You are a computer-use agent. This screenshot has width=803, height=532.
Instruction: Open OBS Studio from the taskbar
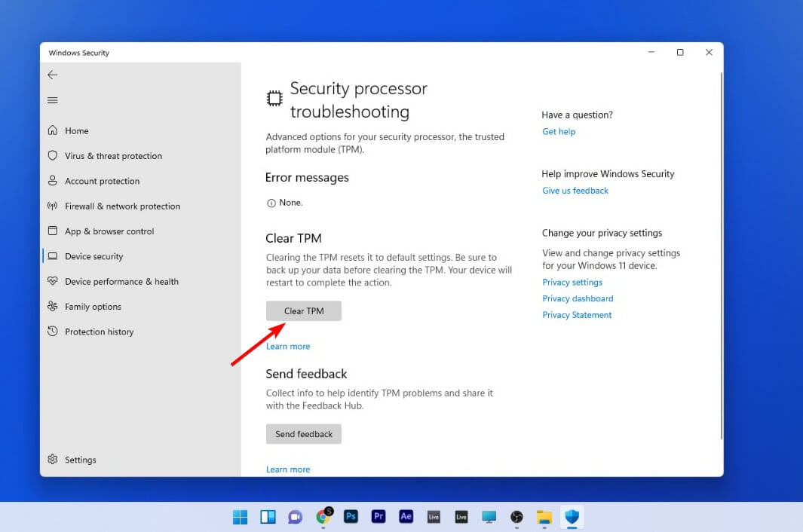[516, 517]
